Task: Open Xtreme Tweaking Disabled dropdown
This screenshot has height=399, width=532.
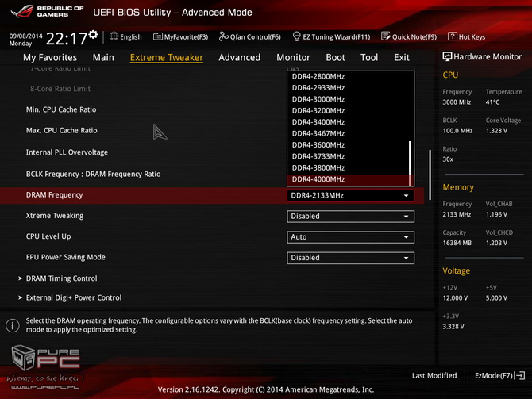Action: [350, 217]
